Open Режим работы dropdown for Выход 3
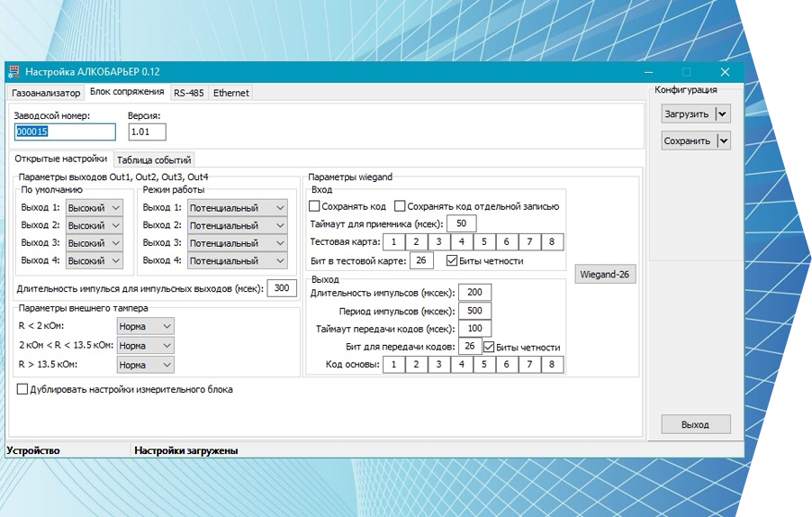The width and height of the screenshot is (812, 517). point(237,243)
